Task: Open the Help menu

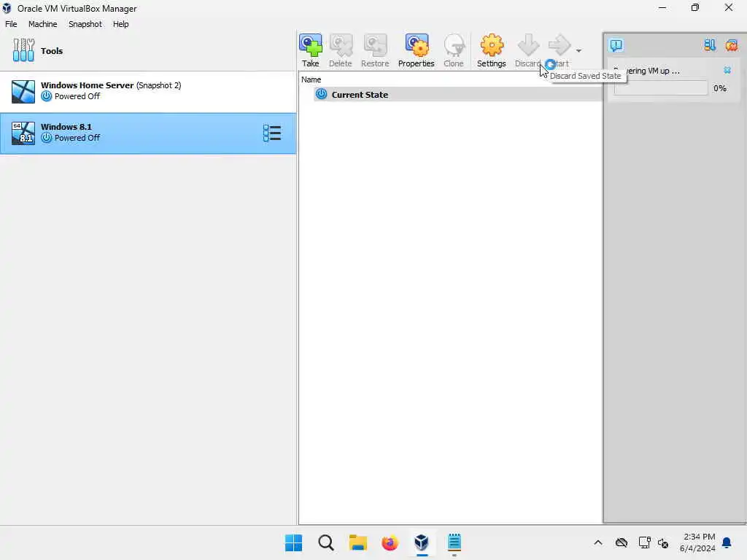Action: [120, 24]
